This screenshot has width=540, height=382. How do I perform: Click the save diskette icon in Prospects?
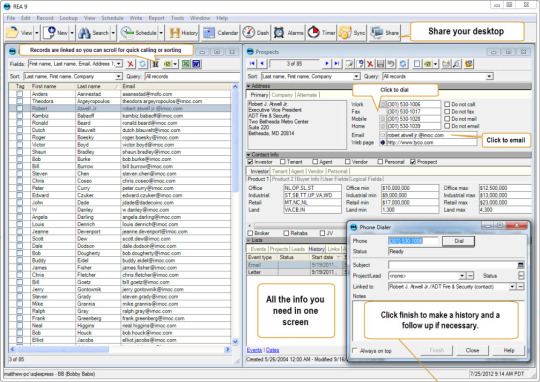380,63
